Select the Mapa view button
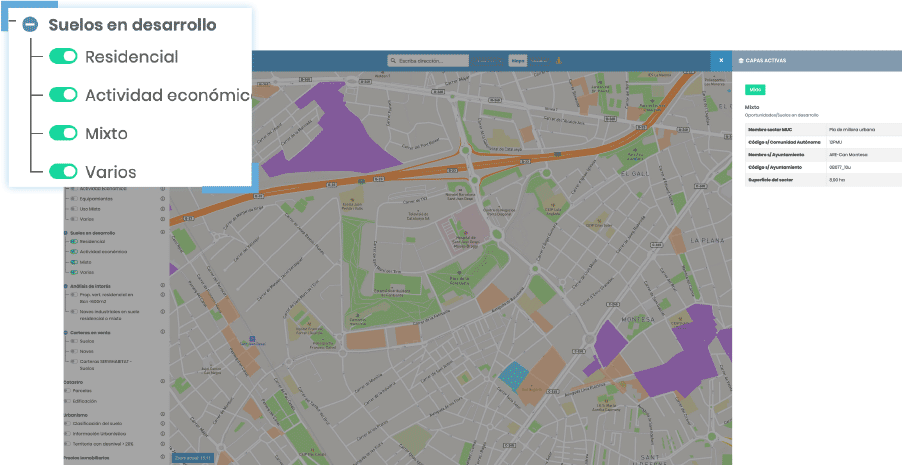 click(x=518, y=60)
